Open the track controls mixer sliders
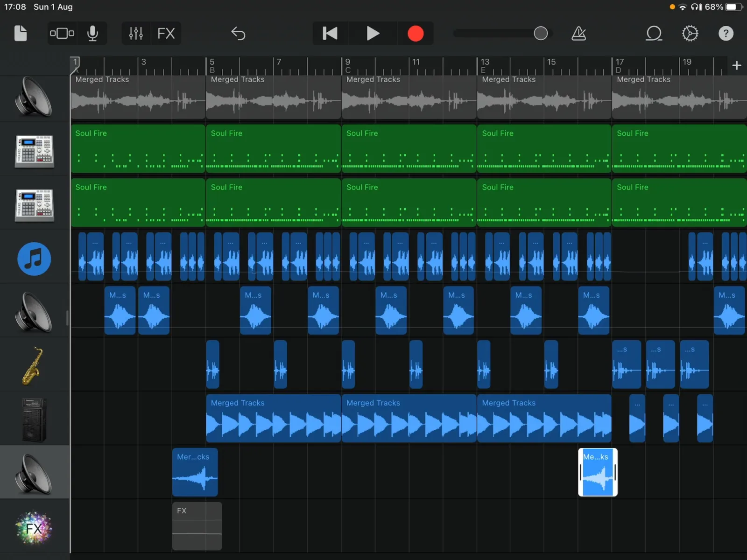 point(136,34)
